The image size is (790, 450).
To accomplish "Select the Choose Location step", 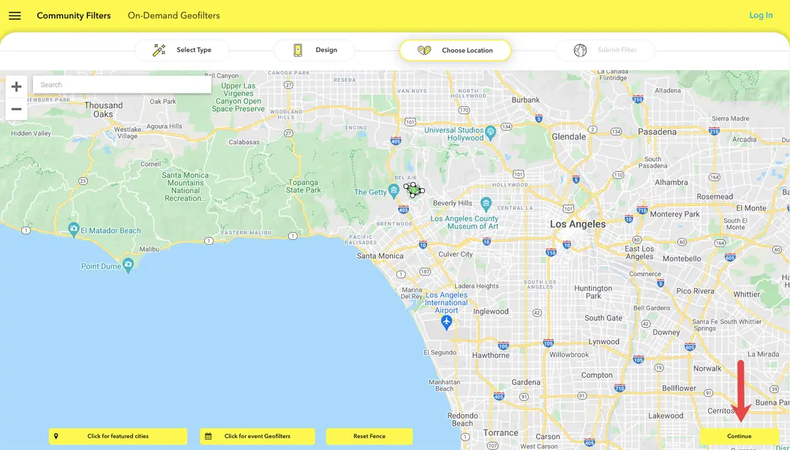I will click(x=455, y=50).
